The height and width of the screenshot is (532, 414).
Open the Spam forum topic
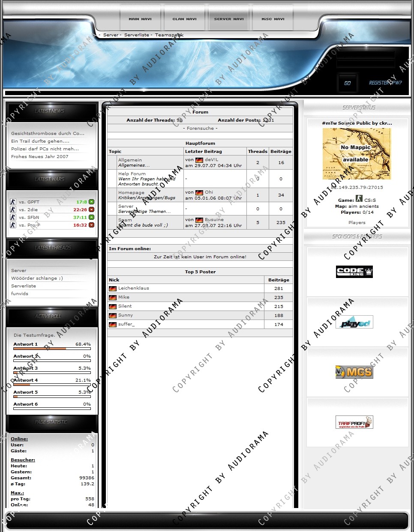coord(125,220)
